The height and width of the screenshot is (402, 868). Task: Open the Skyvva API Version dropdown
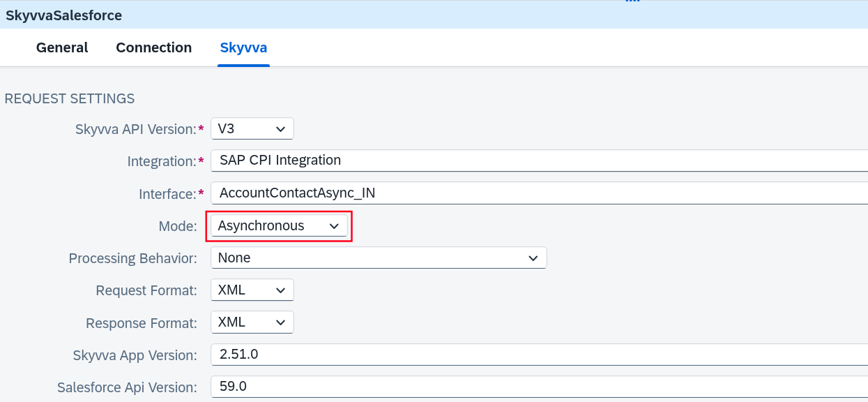coord(252,129)
